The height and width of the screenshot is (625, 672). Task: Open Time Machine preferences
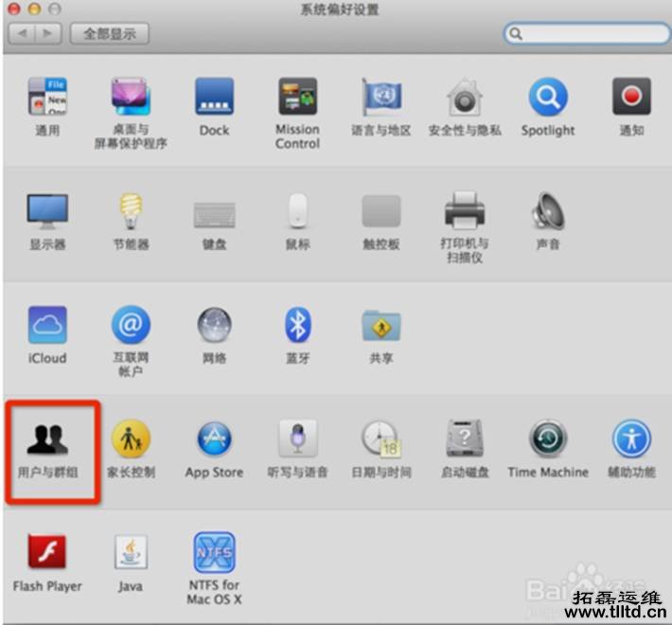pos(547,439)
